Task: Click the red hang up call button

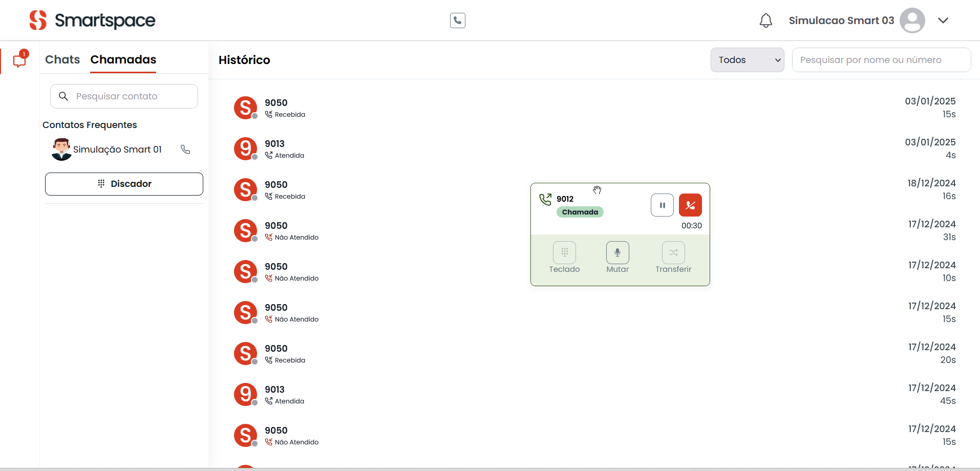Action: tap(690, 205)
